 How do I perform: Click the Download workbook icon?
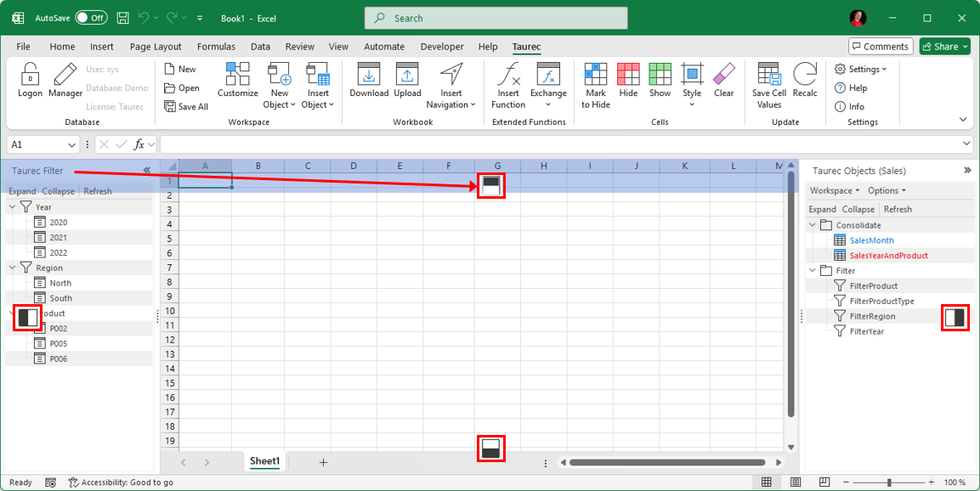pyautogui.click(x=369, y=74)
